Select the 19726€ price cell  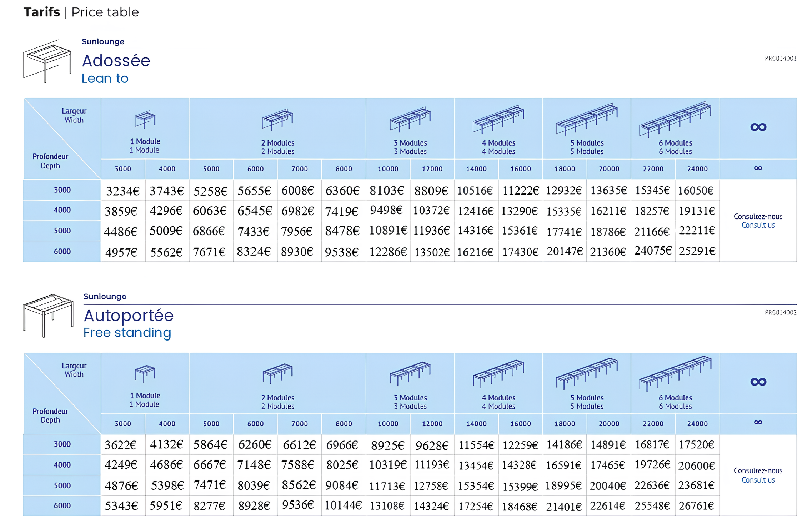coord(652,465)
